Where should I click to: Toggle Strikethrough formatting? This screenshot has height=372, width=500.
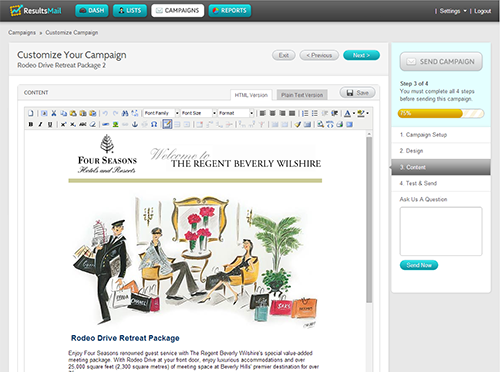click(x=83, y=124)
